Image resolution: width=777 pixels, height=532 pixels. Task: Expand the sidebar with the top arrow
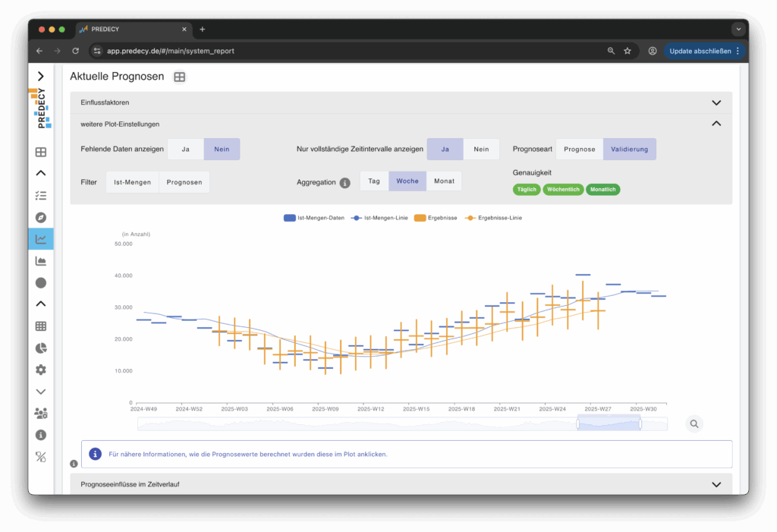click(x=41, y=76)
